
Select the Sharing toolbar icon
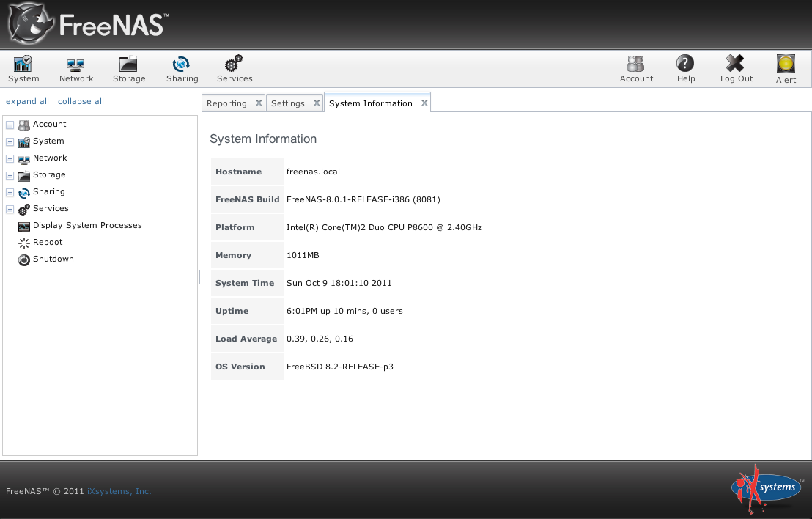(182, 69)
